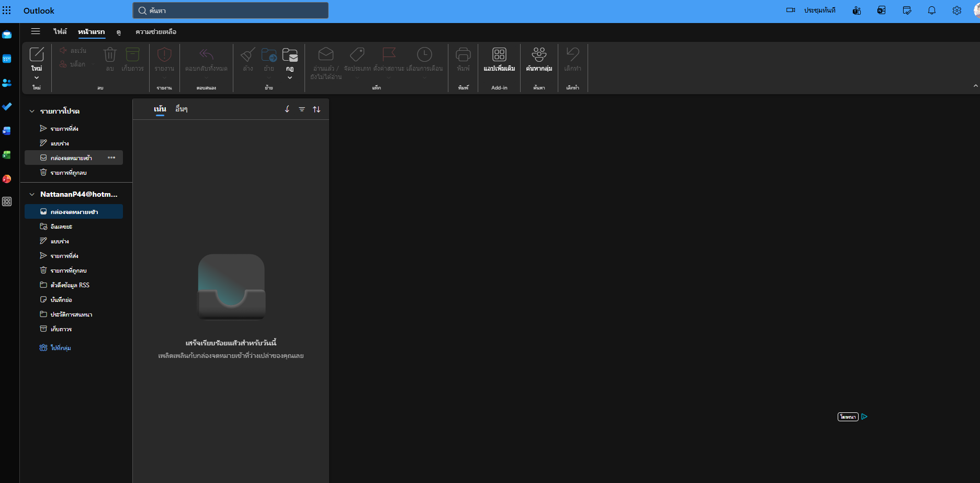Click the Meet Now camera icon
Image resolution: width=980 pixels, height=483 pixels.
[x=791, y=10]
